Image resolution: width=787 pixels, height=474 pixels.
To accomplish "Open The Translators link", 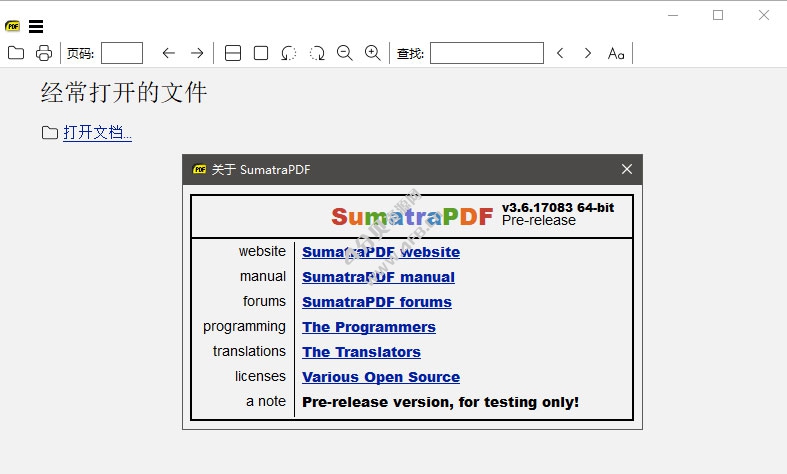I will (361, 352).
